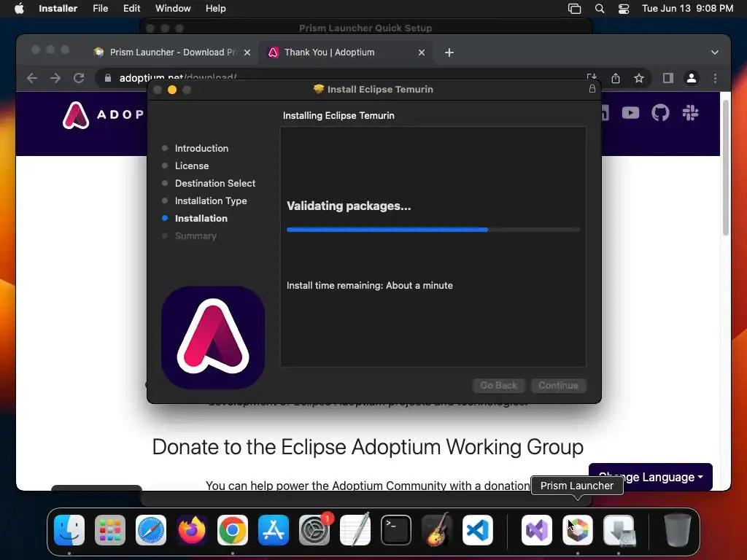Viewport: 747px width, 560px height.
Task: Select the Destination Select step
Action: point(215,183)
